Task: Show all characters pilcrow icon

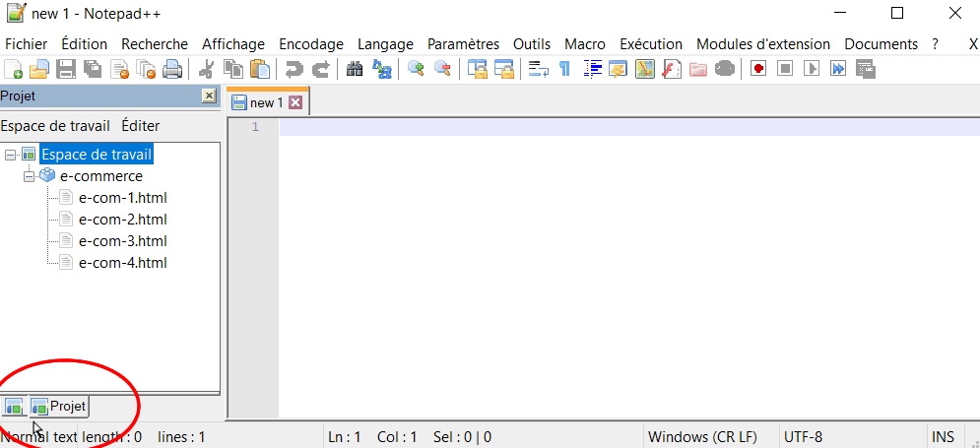Action: (x=564, y=69)
